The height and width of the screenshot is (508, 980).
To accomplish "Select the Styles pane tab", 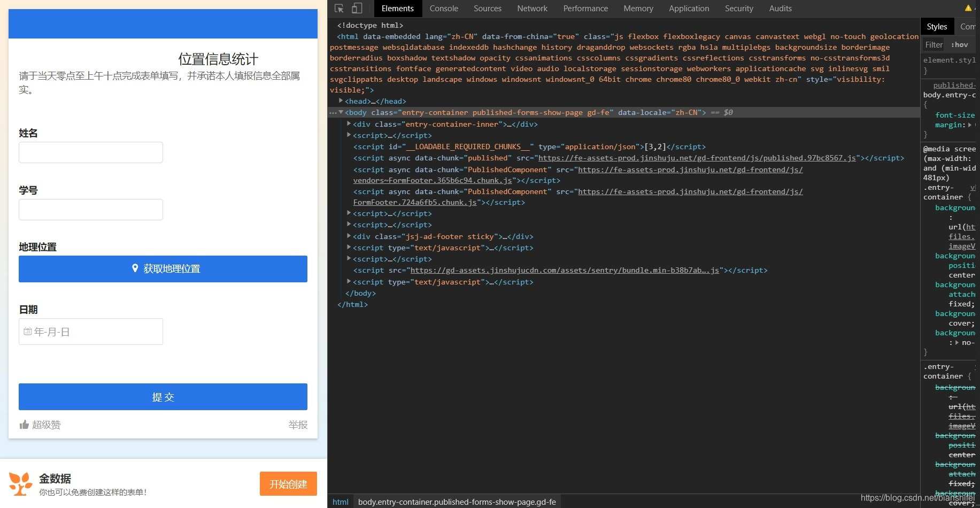I will click(x=937, y=26).
